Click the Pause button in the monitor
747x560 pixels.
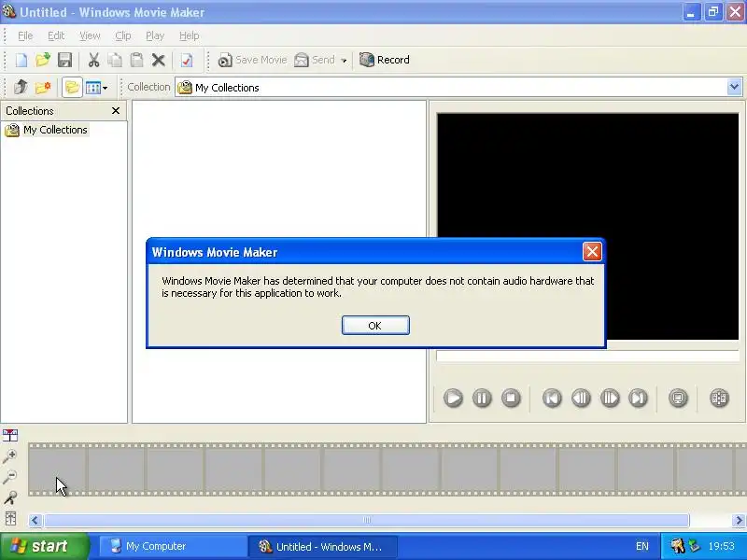coord(482,398)
